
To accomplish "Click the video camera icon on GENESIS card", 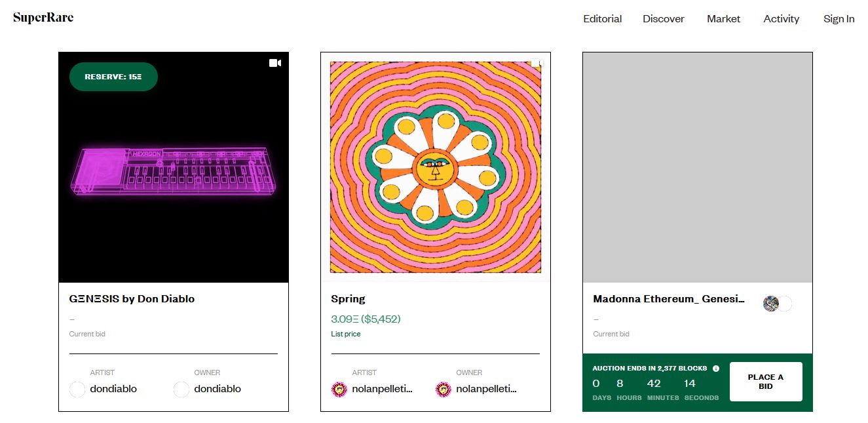I will click(275, 63).
